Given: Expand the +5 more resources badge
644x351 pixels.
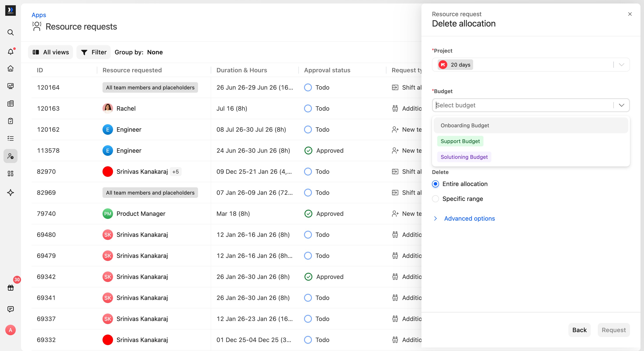Looking at the screenshot, I should tap(175, 172).
